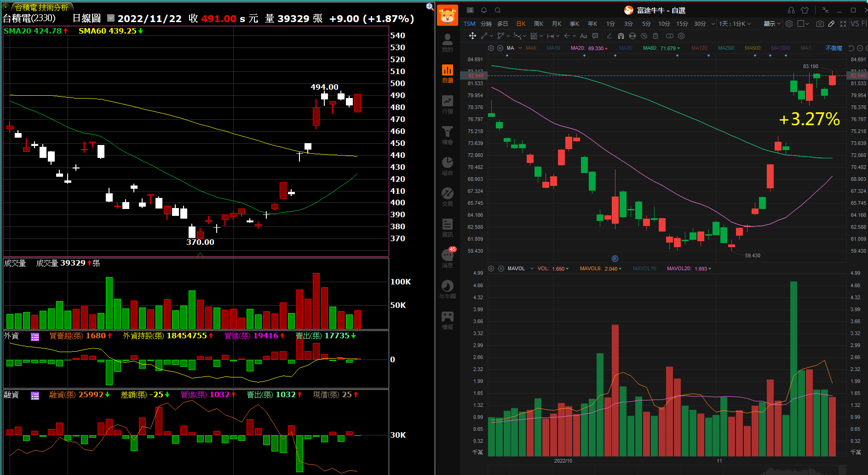Open MA indicator settings gear
The height and width of the screenshot is (475, 868).
(491, 48)
